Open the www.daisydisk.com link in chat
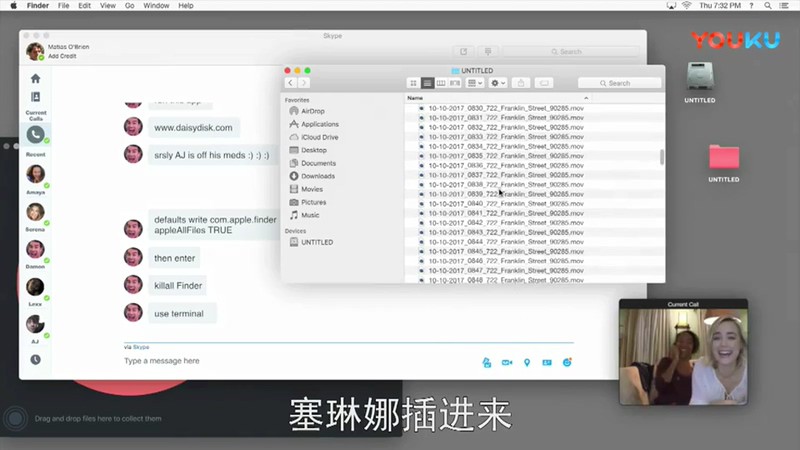This screenshot has width=800, height=450. click(193, 128)
